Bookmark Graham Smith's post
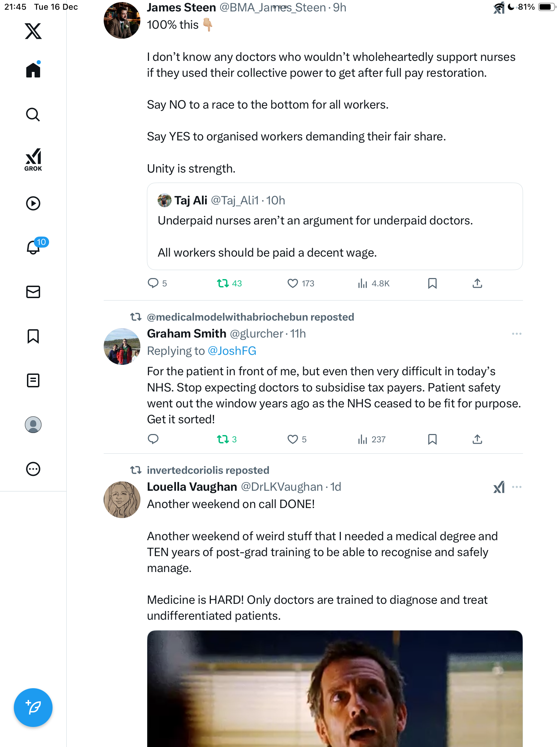560x747 pixels. pos(432,439)
